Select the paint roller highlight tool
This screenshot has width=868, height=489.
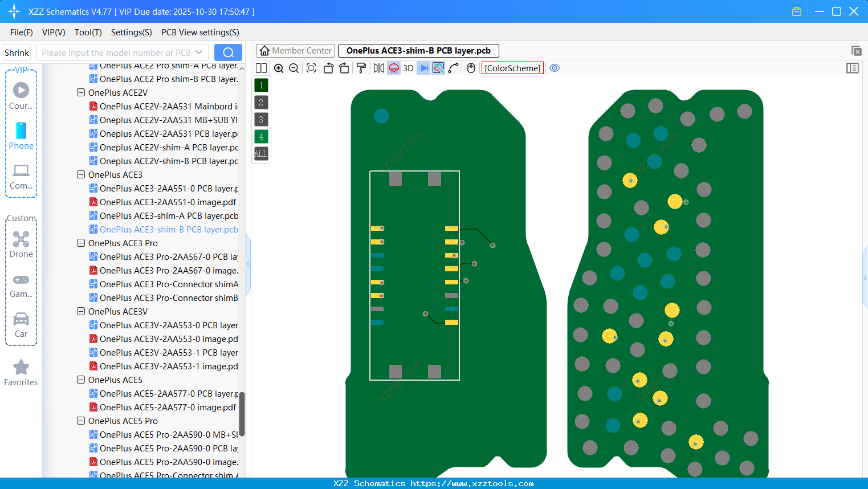[x=361, y=68]
